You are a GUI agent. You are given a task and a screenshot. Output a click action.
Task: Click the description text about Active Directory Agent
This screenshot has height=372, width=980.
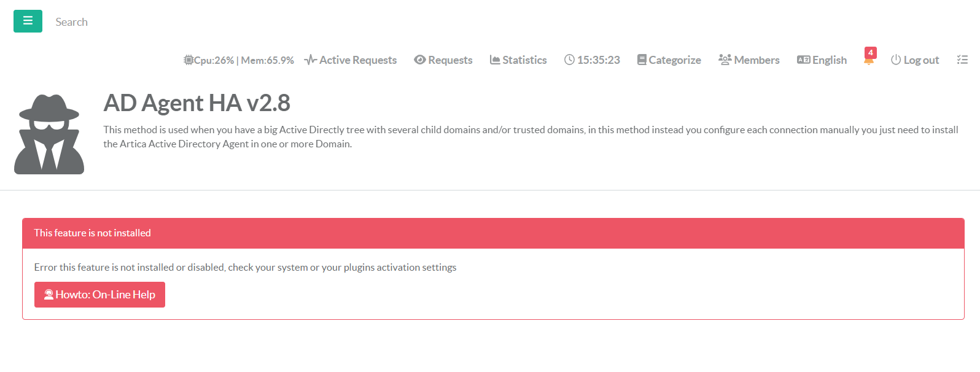click(531, 137)
